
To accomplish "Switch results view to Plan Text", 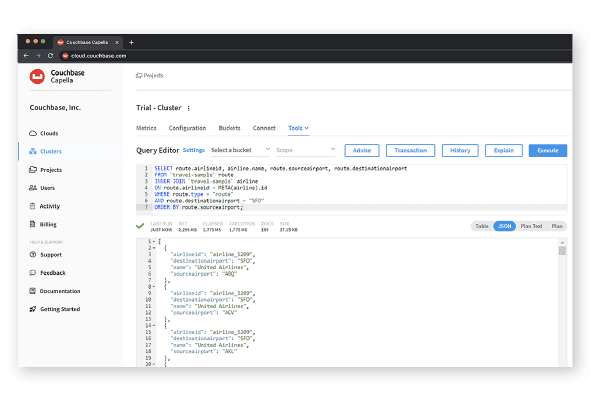I will tap(531, 226).
